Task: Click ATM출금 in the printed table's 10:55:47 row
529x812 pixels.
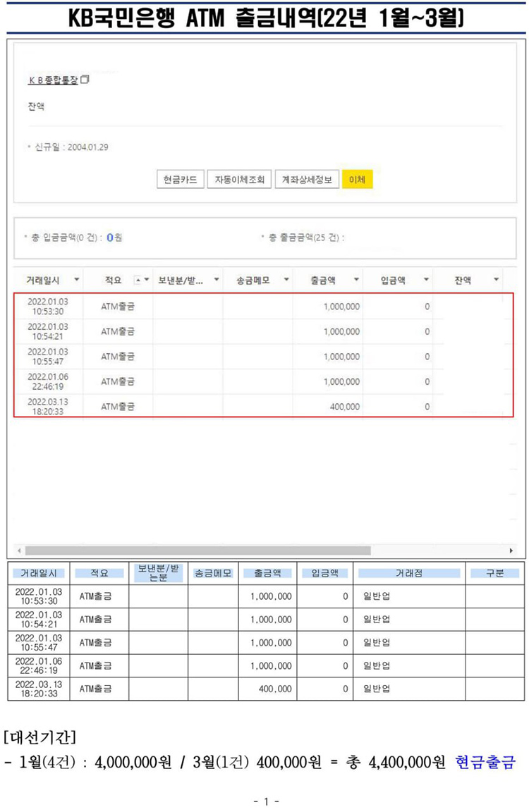Action: [95, 643]
